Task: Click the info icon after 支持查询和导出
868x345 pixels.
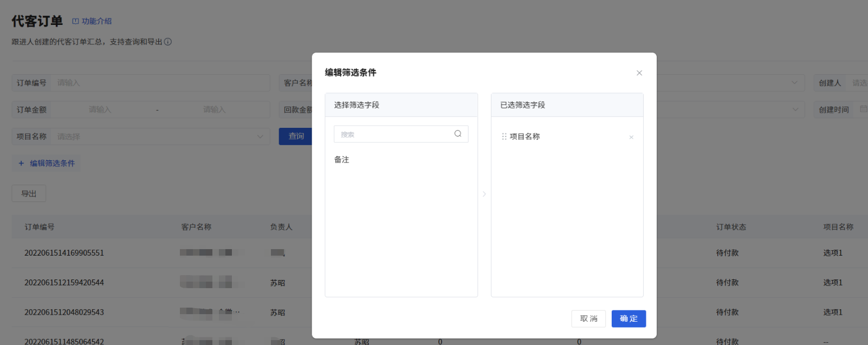Action: (x=168, y=42)
